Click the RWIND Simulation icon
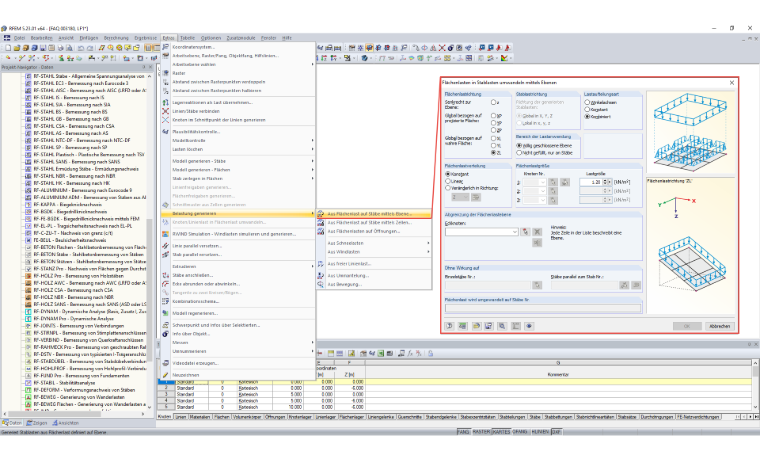 tap(165, 234)
